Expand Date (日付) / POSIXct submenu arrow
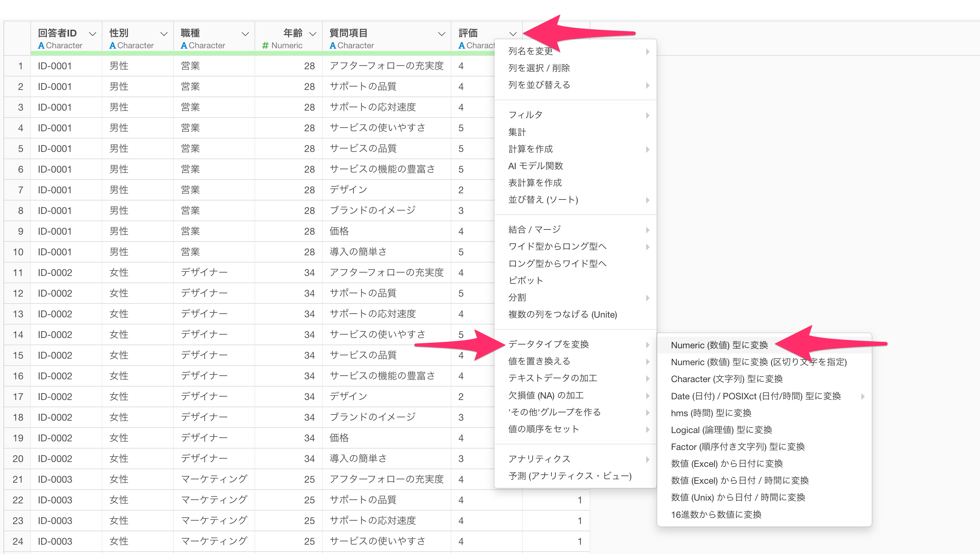Image resolution: width=980 pixels, height=554 pixels. click(862, 396)
